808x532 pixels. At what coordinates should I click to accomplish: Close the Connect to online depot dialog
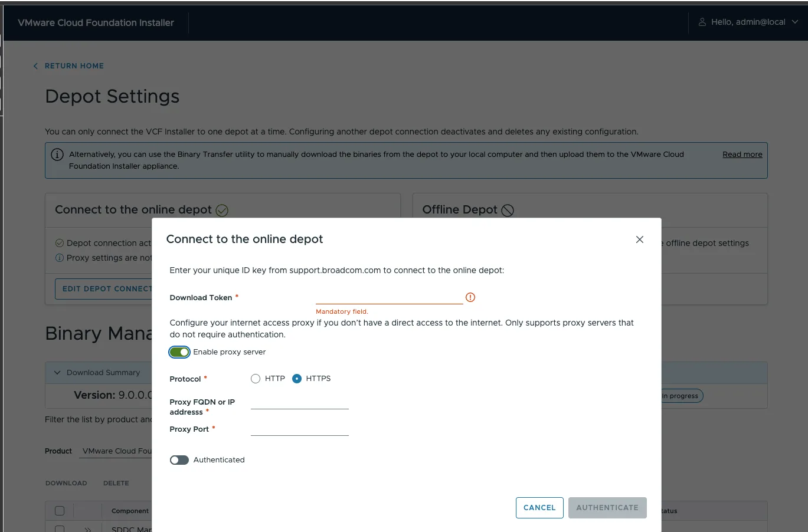(x=639, y=239)
